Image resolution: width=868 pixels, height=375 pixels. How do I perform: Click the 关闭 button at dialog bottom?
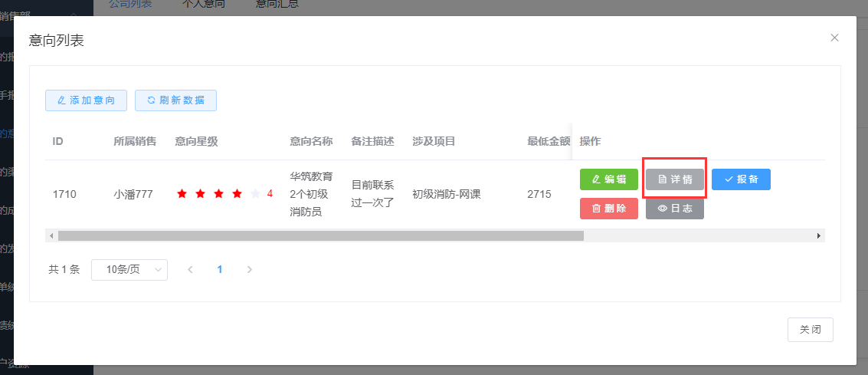pos(810,329)
